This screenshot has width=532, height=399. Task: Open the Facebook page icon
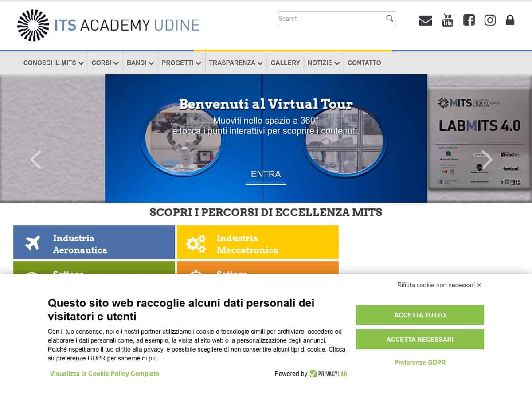point(469,20)
